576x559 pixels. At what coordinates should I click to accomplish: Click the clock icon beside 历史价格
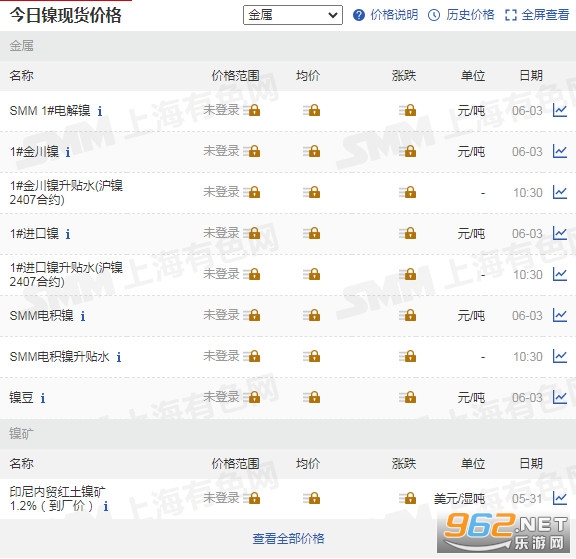434,15
